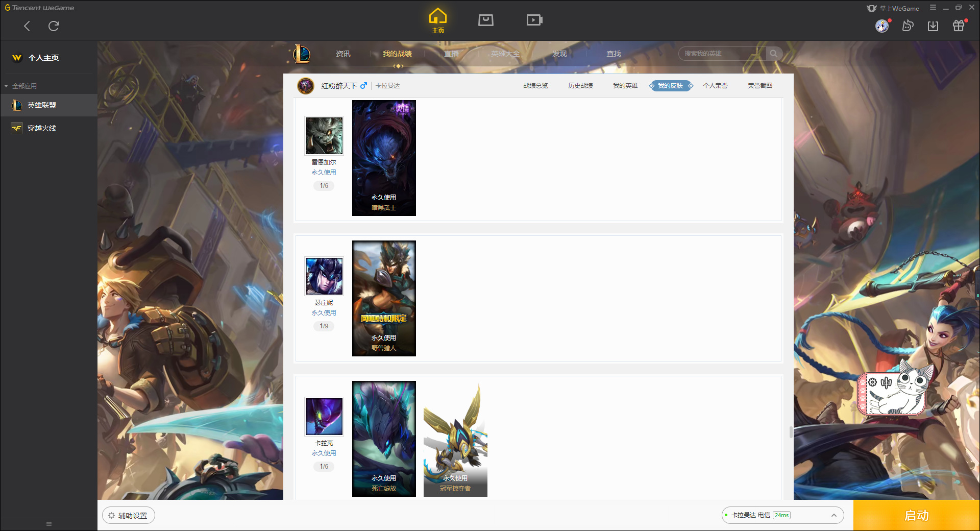Open the 死亡绽放 skin card

click(x=384, y=439)
